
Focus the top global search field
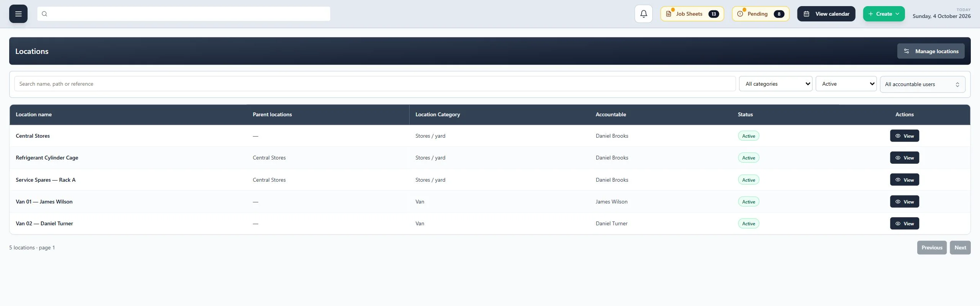184,14
